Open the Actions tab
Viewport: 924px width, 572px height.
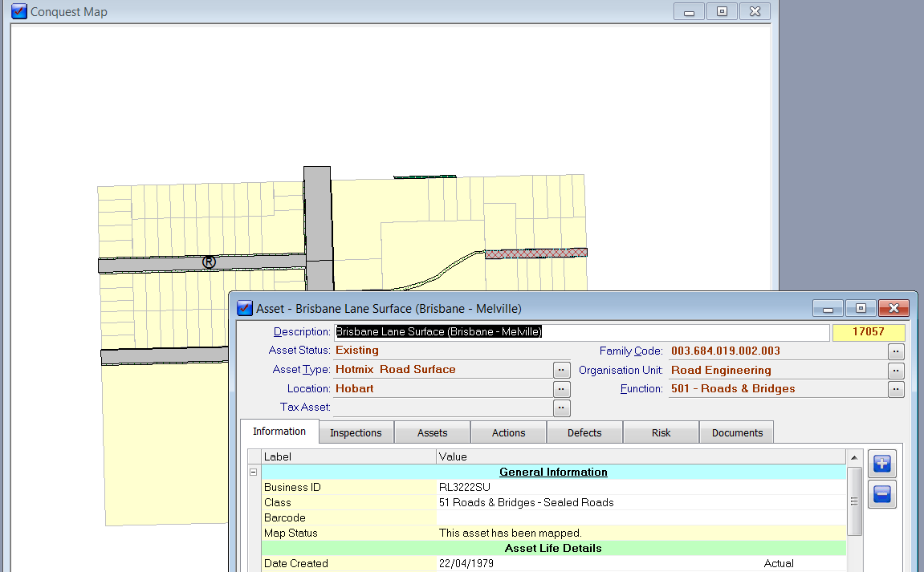pyautogui.click(x=508, y=433)
